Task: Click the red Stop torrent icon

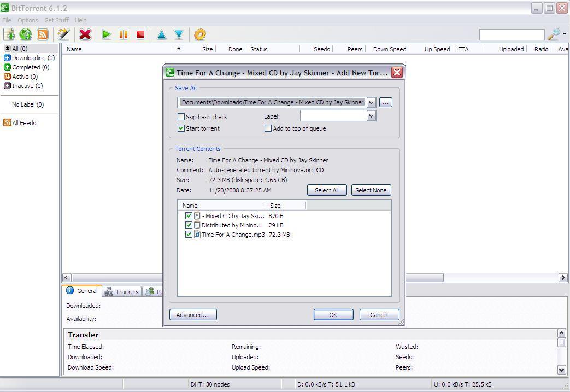Action: tap(140, 34)
